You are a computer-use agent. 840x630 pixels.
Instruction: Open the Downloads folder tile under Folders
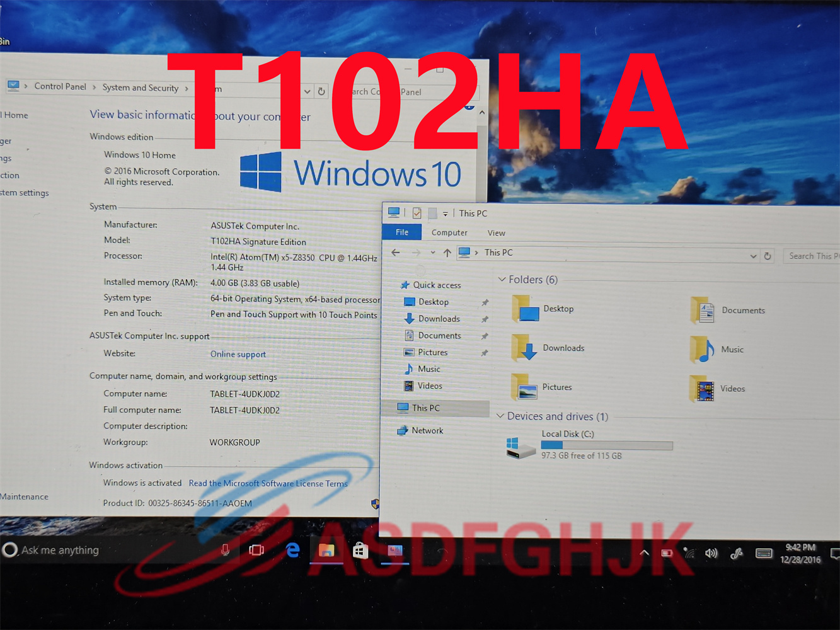[548, 348]
